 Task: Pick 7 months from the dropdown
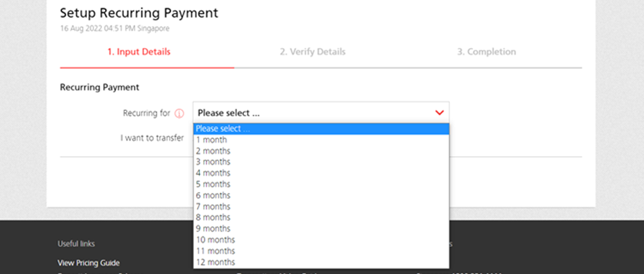(x=213, y=206)
